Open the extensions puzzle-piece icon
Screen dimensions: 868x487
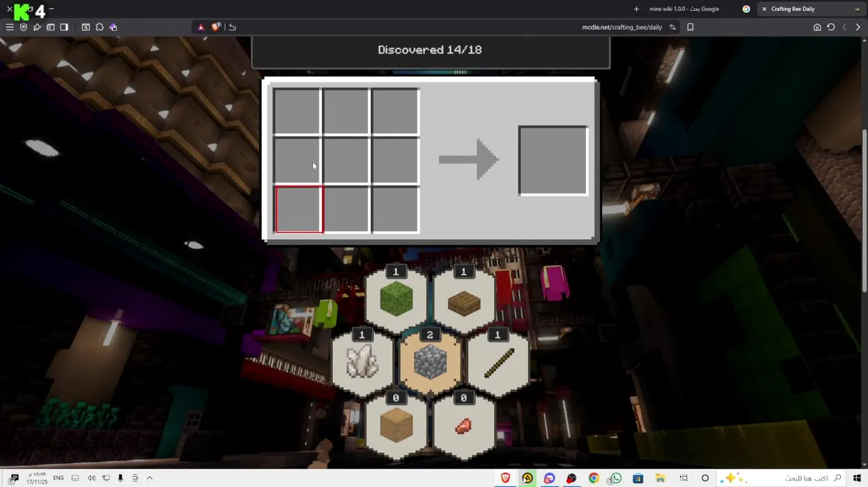[x=99, y=27]
